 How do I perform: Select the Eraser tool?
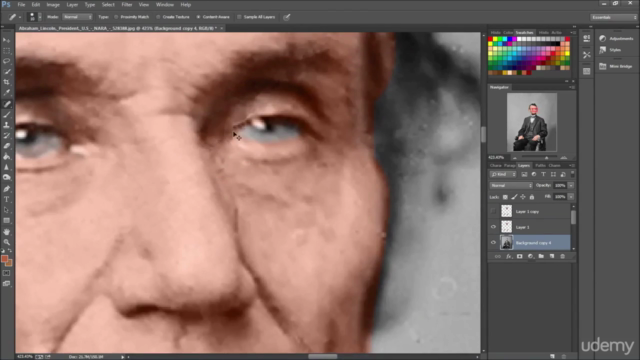7,146
